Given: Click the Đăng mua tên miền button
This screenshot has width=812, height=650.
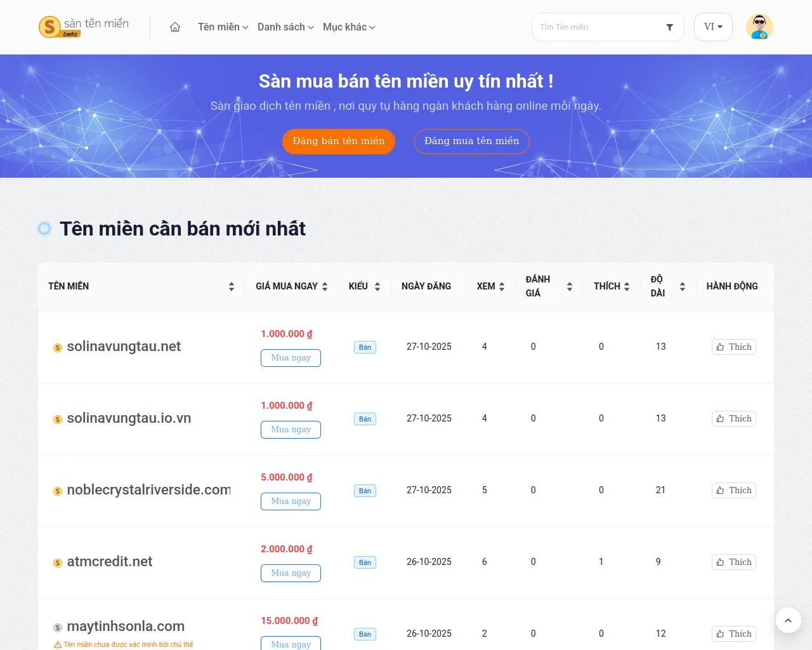Looking at the screenshot, I should [472, 141].
